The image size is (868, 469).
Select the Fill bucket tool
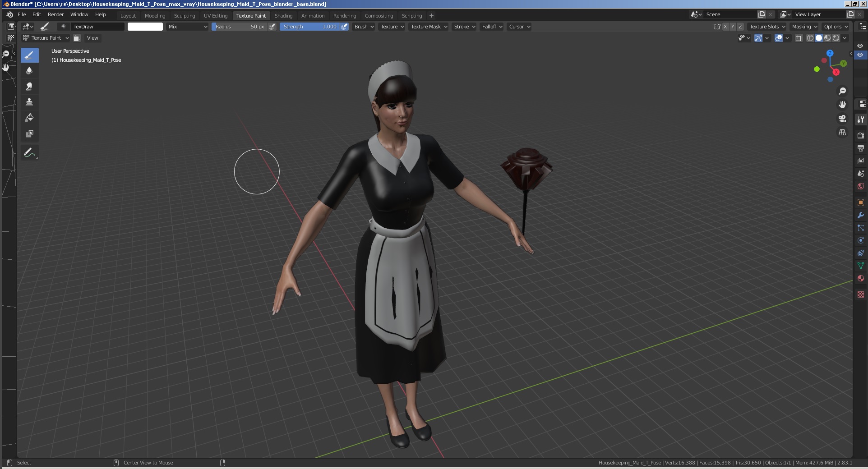[29, 118]
